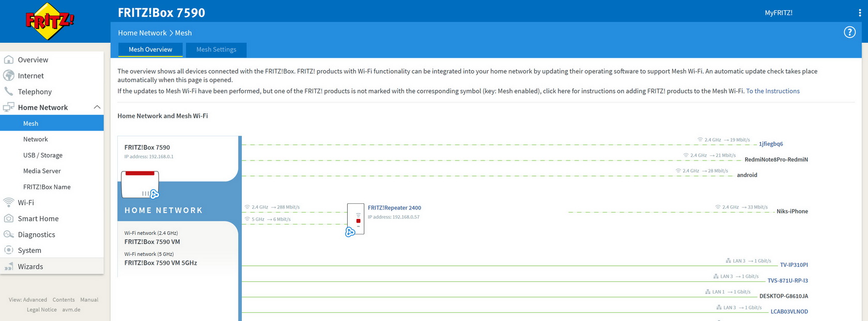868x321 pixels.
Task: Open Contents link in footer
Action: click(64, 300)
